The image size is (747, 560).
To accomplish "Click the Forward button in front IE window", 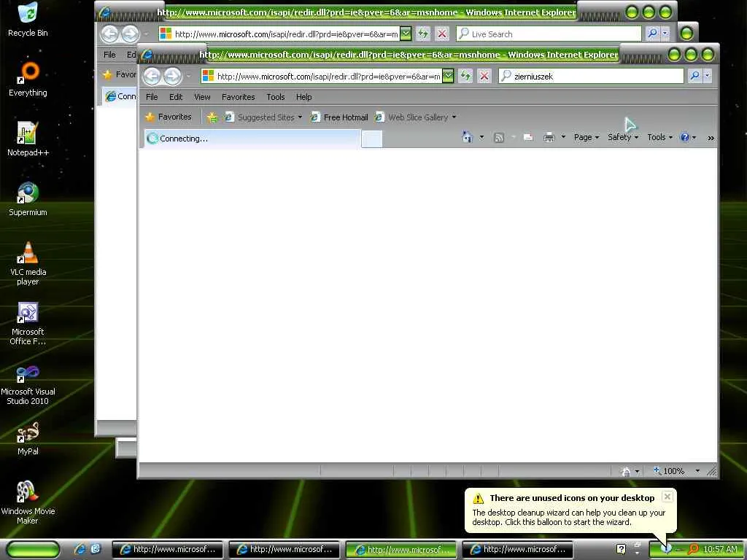I will coord(172,76).
